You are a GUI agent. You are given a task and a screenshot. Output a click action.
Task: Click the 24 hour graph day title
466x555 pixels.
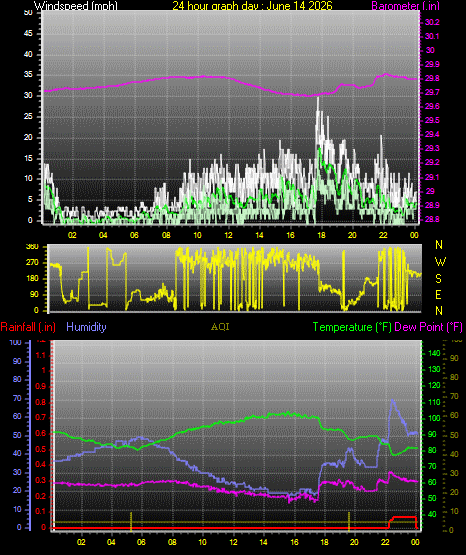tap(253, 6)
